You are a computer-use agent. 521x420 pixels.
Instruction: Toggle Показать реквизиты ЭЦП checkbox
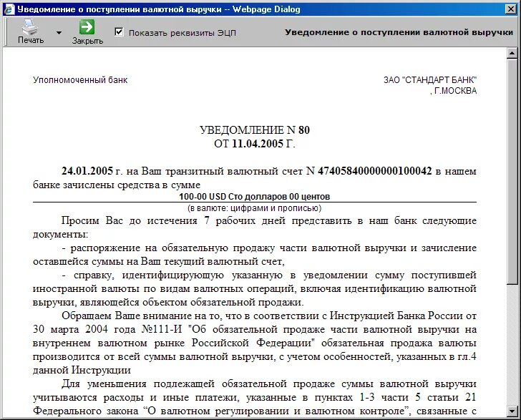point(119,32)
